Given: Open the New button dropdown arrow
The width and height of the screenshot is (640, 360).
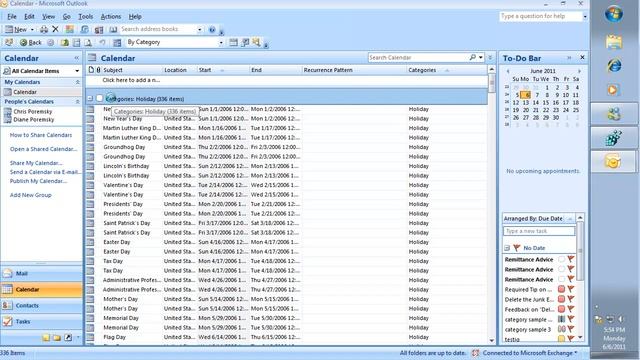Looking at the screenshot, I should [x=32, y=30].
